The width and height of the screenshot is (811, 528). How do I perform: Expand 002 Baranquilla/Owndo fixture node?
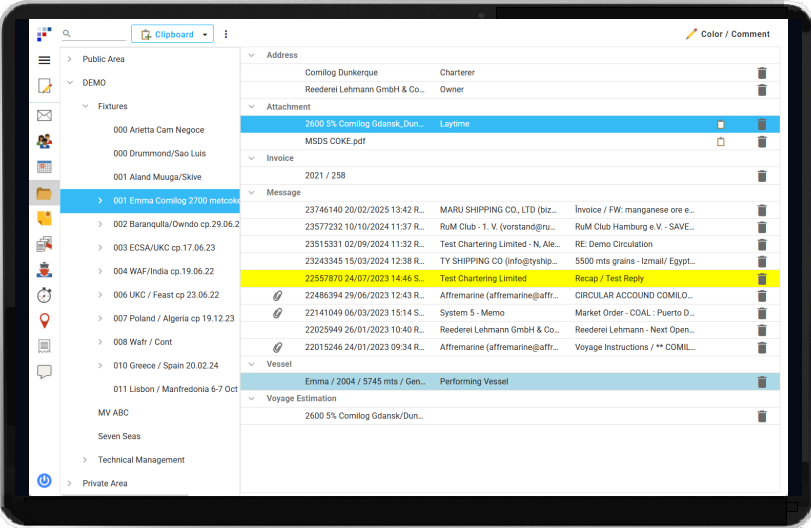pos(100,224)
